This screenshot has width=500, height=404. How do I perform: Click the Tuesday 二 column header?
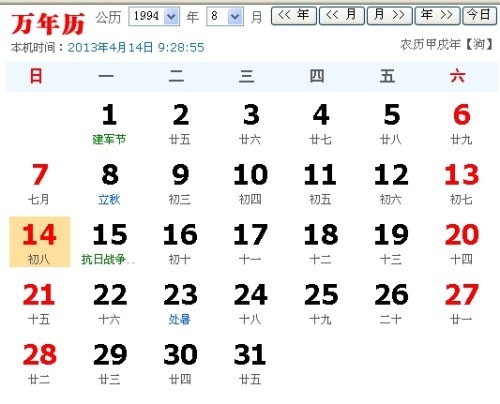click(176, 76)
